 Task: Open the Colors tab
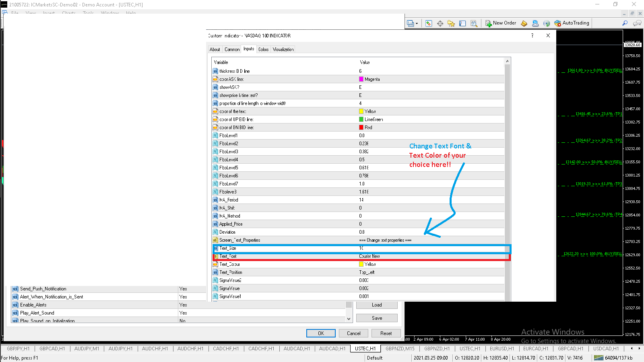pyautogui.click(x=264, y=49)
